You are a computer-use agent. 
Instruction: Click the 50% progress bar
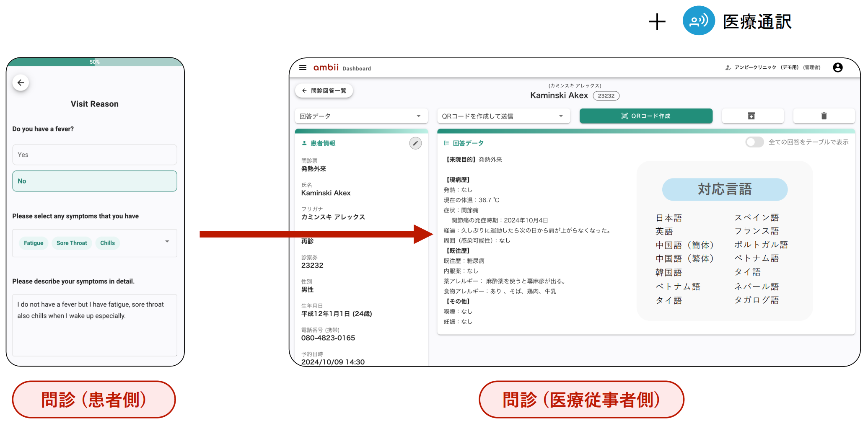pyautogui.click(x=95, y=62)
